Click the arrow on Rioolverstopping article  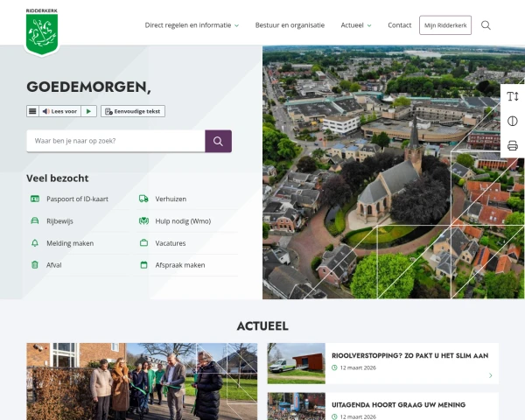pos(490,375)
